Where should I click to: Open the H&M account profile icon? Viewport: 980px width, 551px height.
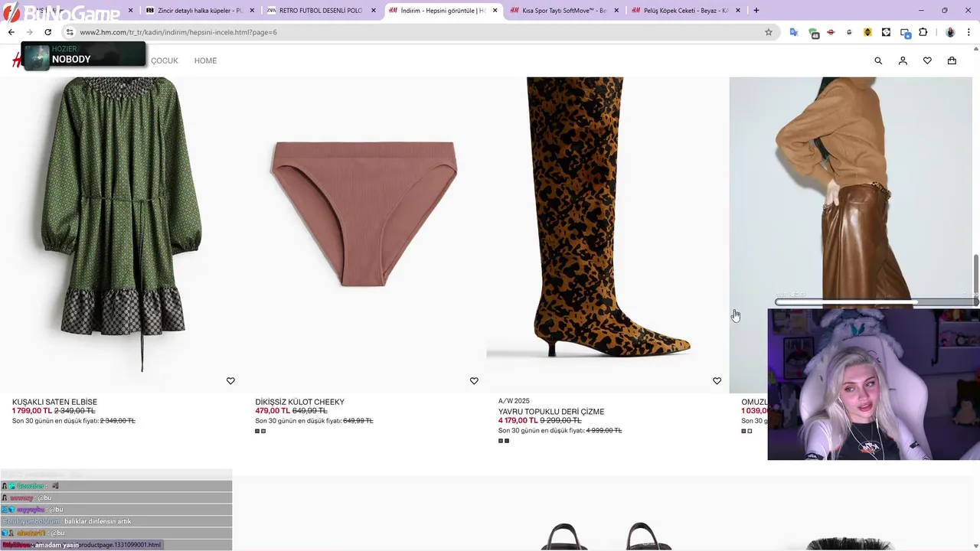click(x=903, y=60)
